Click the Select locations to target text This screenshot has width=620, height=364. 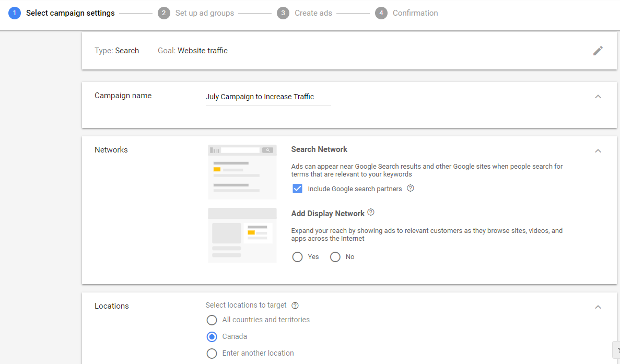[246, 305]
